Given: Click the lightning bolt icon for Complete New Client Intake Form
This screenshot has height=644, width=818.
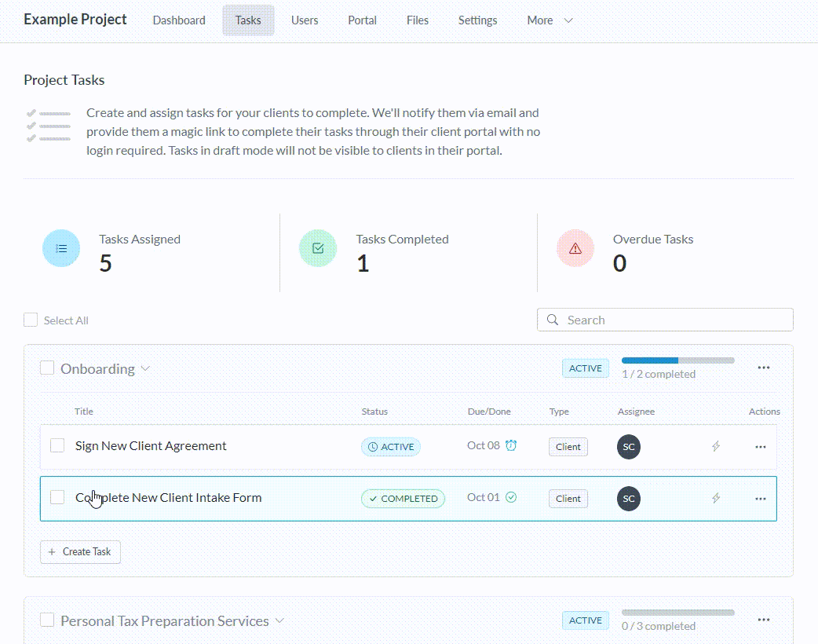Looking at the screenshot, I should coord(715,498).
